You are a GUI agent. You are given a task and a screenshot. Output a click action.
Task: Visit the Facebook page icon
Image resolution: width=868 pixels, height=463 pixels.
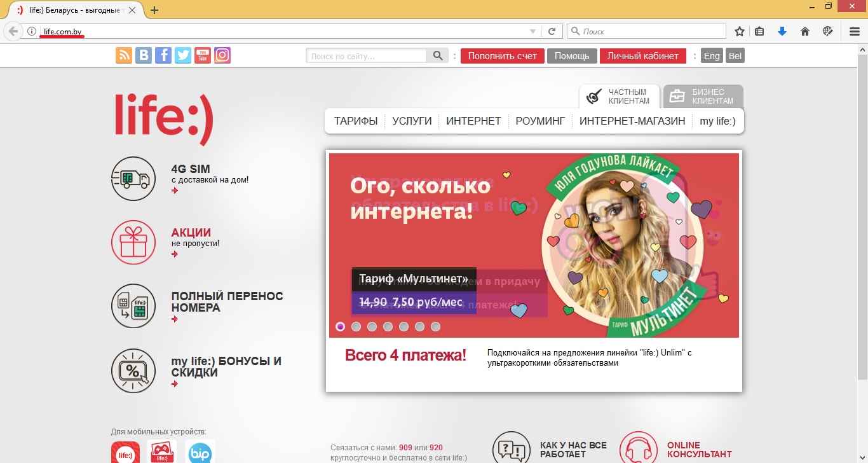pyautogui.click(x=163, y=55)
